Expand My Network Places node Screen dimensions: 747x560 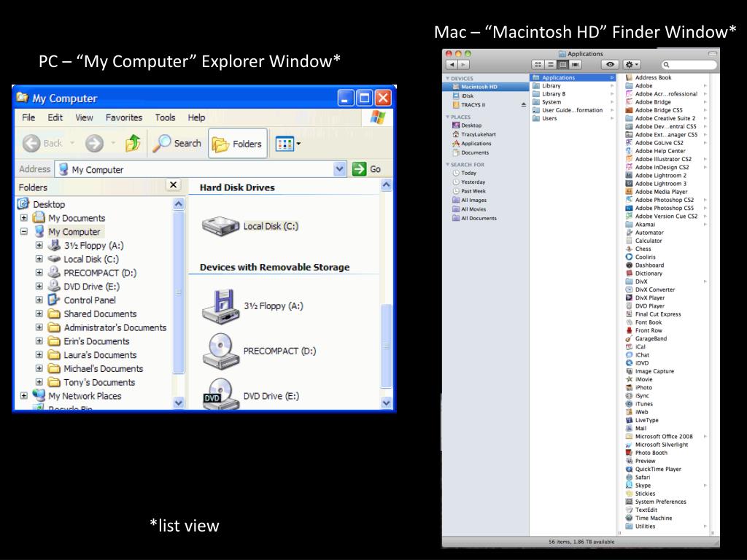(24, 396)
